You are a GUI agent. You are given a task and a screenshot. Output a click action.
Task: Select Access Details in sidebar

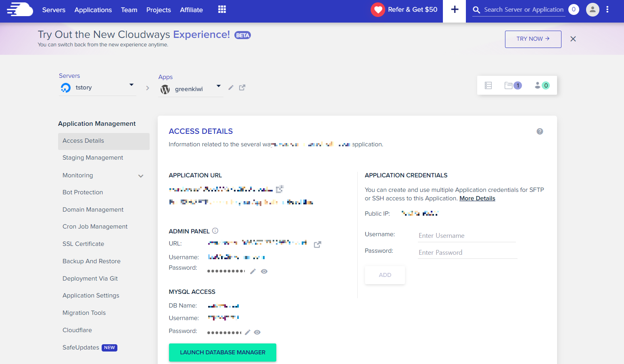pyautogui.click(x=104, y=141)
